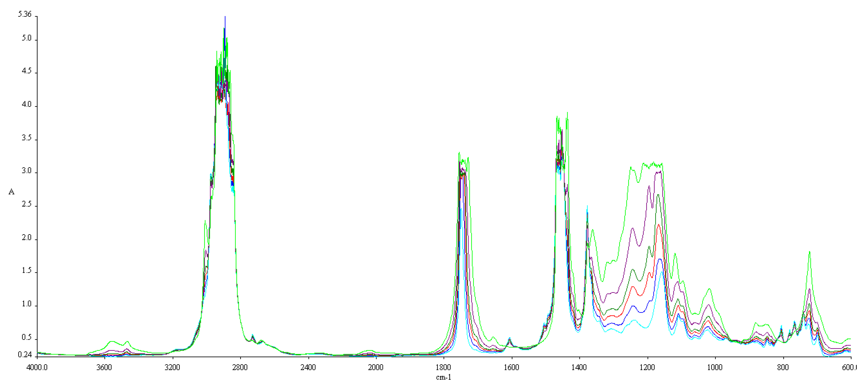Click the 1000 wavenumber axis label
Image resolution: width=868 pixels, height=389 pixels.
coord(715,368)
